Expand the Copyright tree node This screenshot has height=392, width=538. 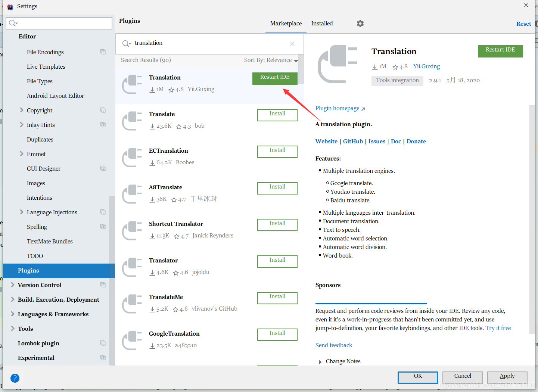[x=21, y=110]
